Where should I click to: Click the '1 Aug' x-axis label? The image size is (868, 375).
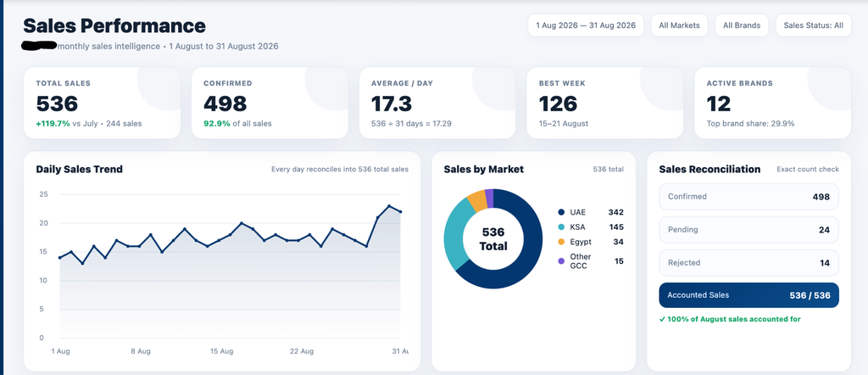tap(60, 351)
